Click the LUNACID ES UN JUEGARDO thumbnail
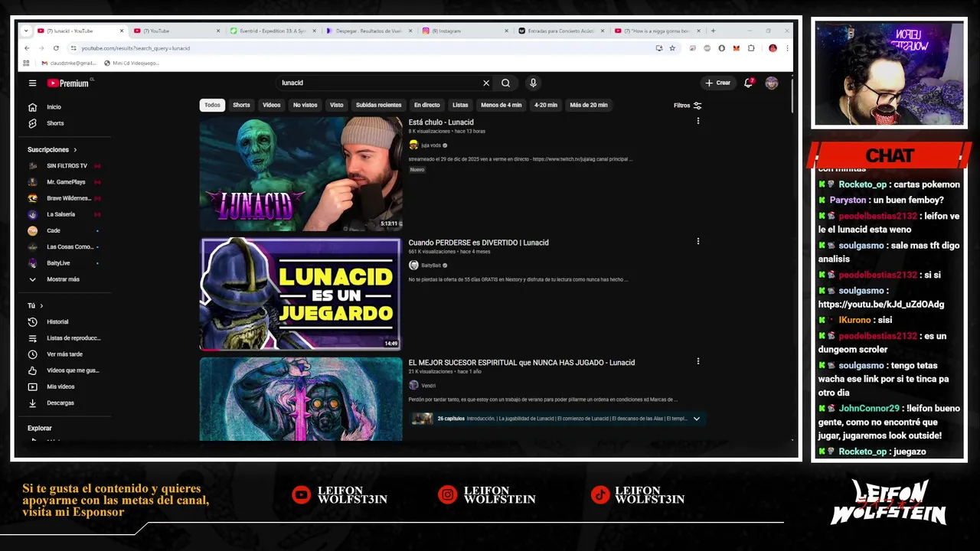The height and width of the screenshot is (551, 980). [x=300, y=294]
